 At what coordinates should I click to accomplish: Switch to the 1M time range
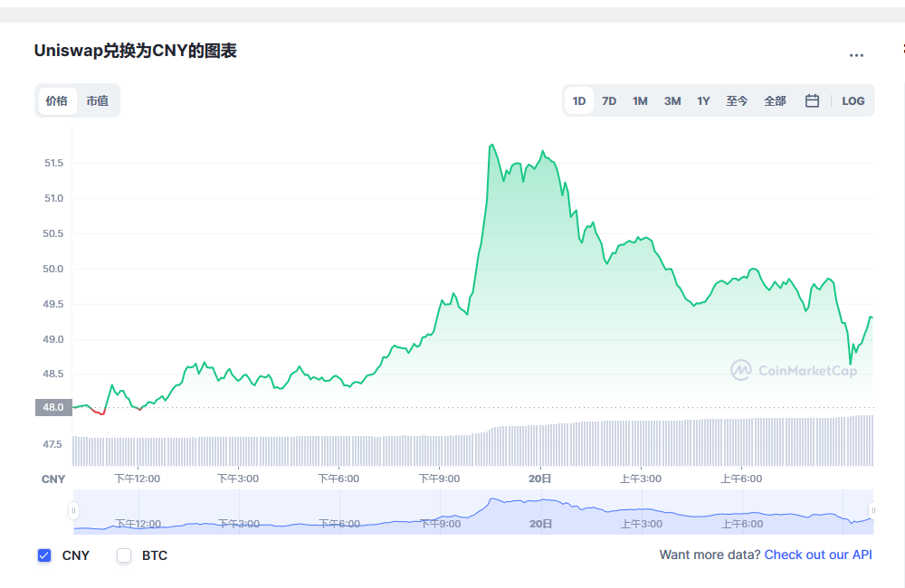click(640, 101)
